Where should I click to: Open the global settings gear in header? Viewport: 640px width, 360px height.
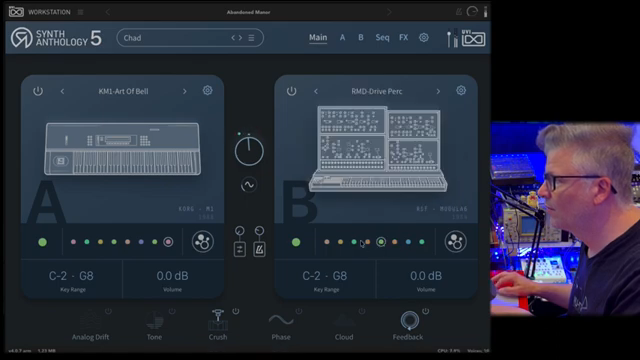click(424, 38)
